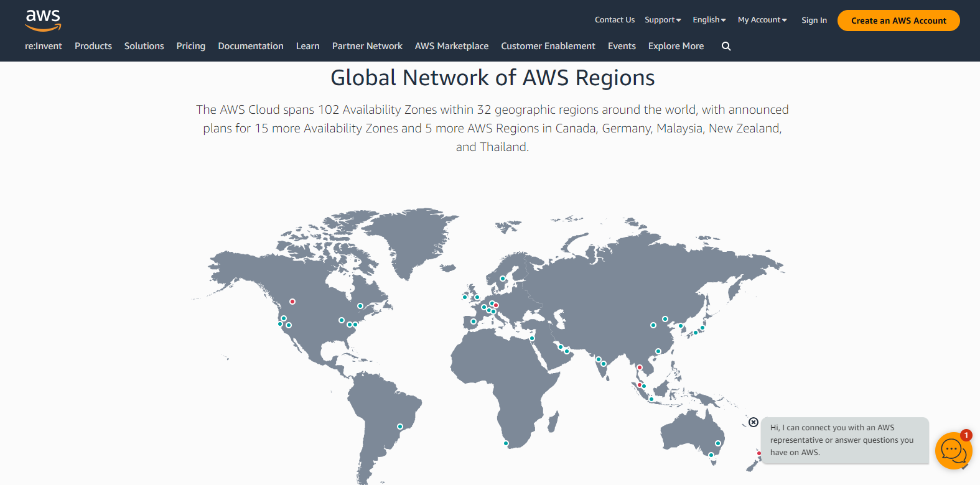Open the Explore More menu
The height and width of the screenshot is (485, 980).
coord(676,46)
